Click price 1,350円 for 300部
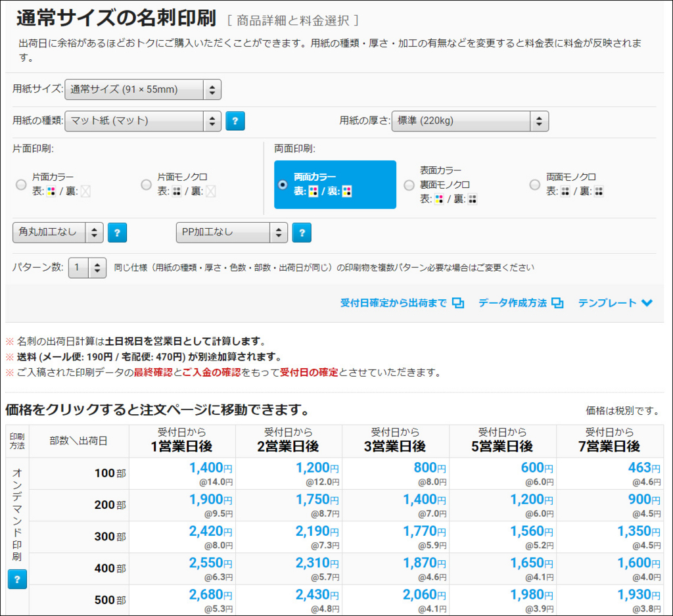673x616 pixels. 639,531
